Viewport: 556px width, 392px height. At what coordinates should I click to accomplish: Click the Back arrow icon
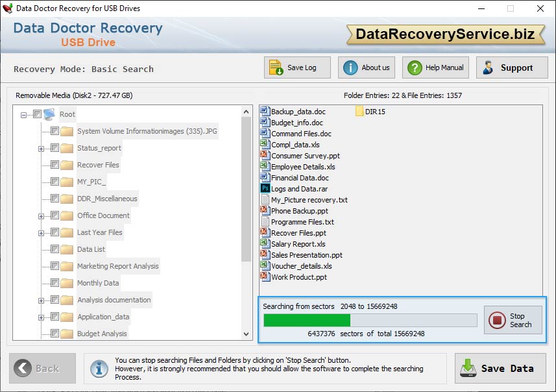pos(23,368)
